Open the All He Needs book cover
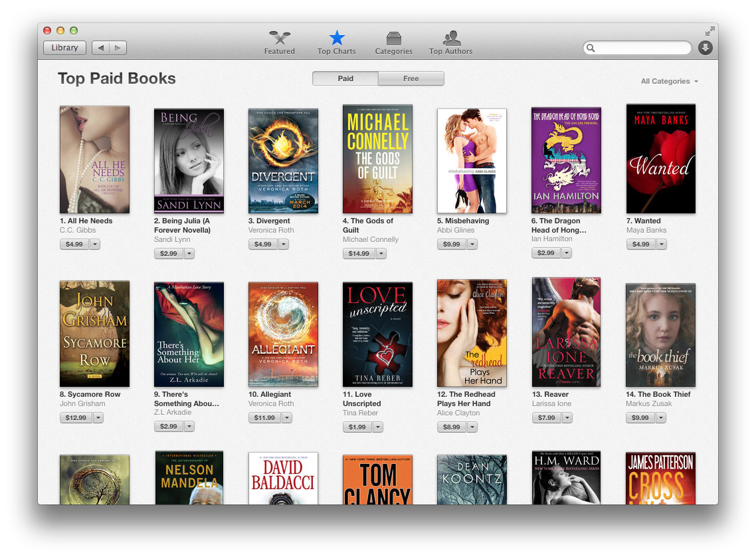The width and height of the screenshot is (756, 557). tap(94, 160)
